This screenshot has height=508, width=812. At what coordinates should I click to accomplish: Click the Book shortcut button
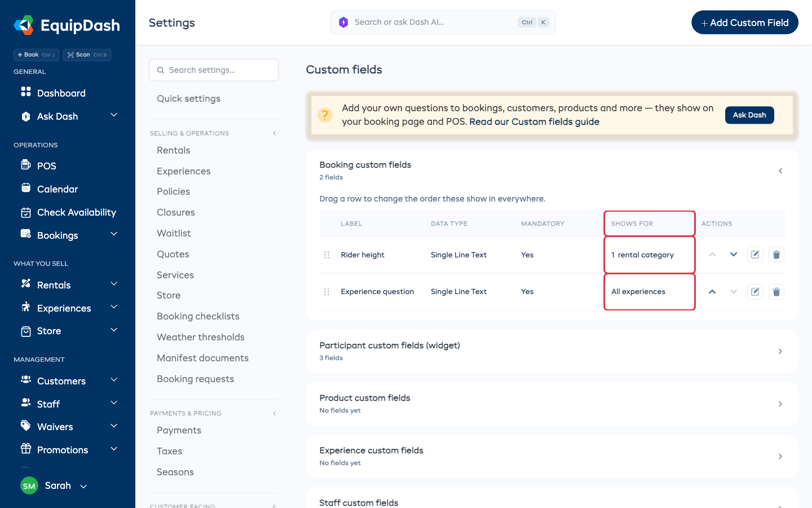click(36, 55)
